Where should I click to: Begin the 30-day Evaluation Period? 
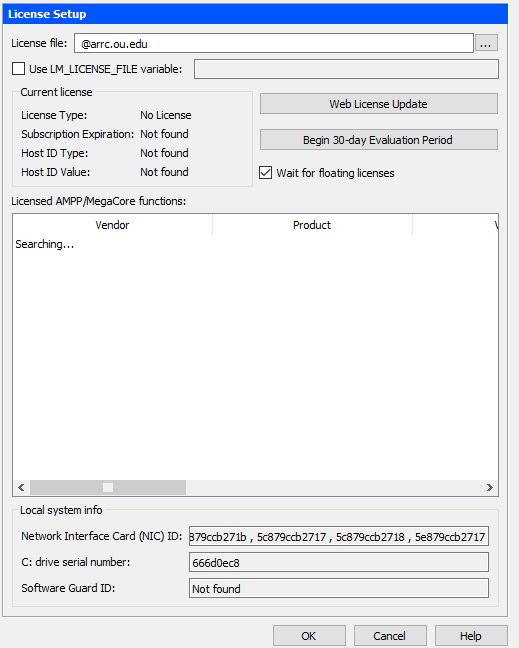coord(379,140)
